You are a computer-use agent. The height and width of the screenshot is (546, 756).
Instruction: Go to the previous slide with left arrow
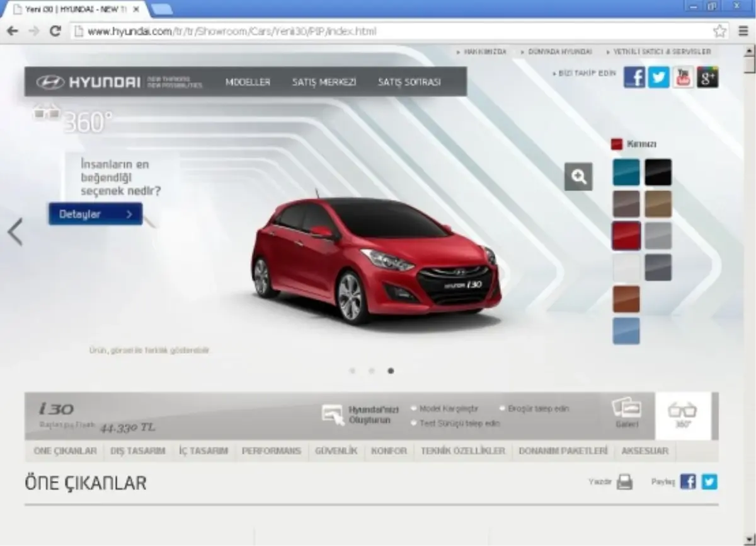click(x=15, y=232)
